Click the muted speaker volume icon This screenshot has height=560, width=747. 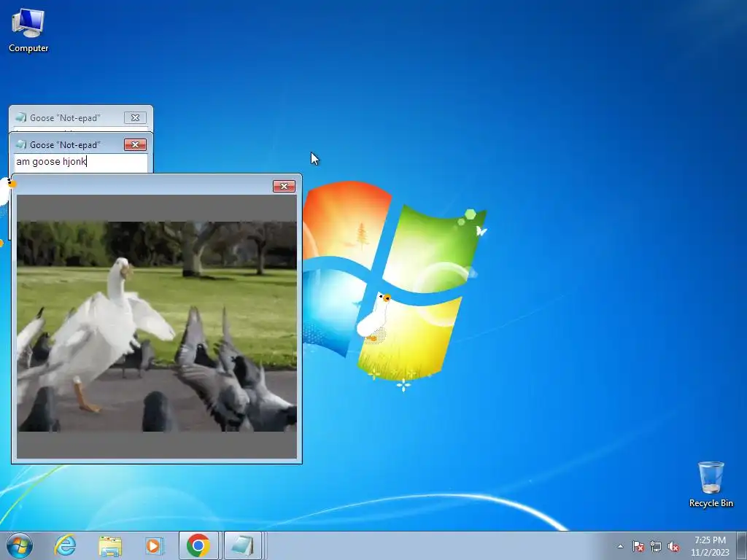tap(673, 546)
